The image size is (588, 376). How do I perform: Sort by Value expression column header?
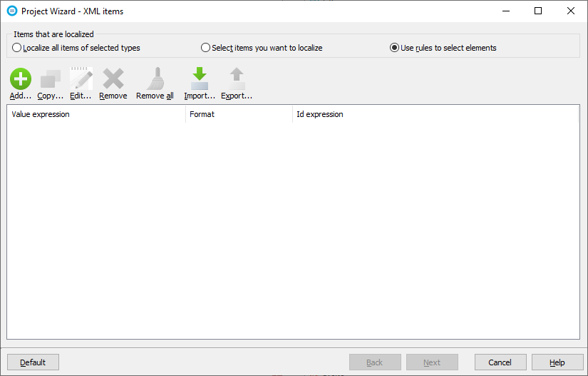pos(96,114)
